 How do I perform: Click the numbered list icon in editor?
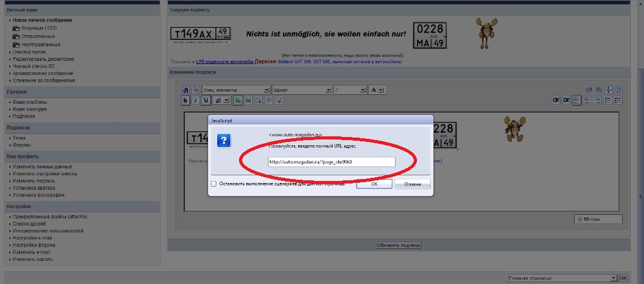608,100
